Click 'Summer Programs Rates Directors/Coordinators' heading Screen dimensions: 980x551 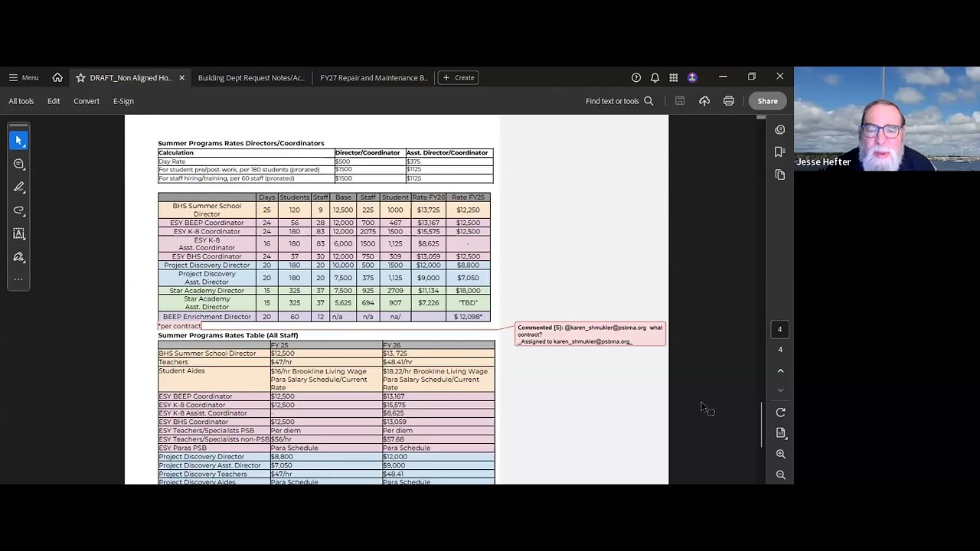pos(241,143)
